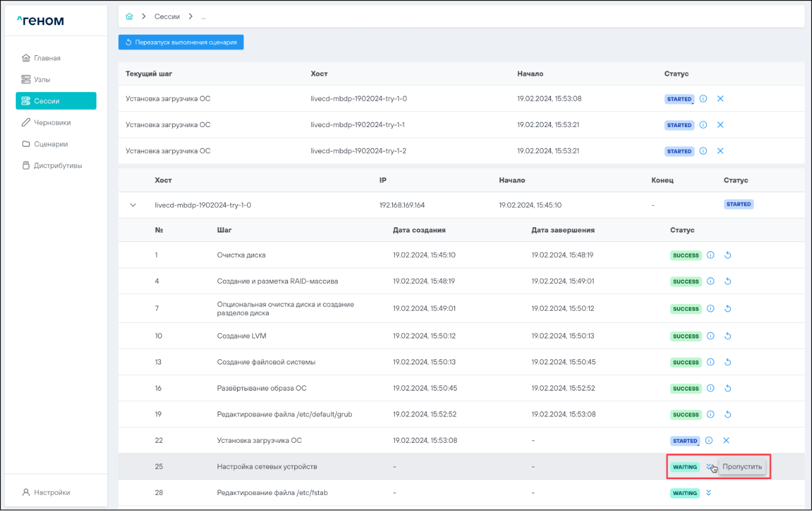This screenshot has width=812, height=511.
Task: Show info for 'Создание LVM' step
Action: [x=711, y=337]
